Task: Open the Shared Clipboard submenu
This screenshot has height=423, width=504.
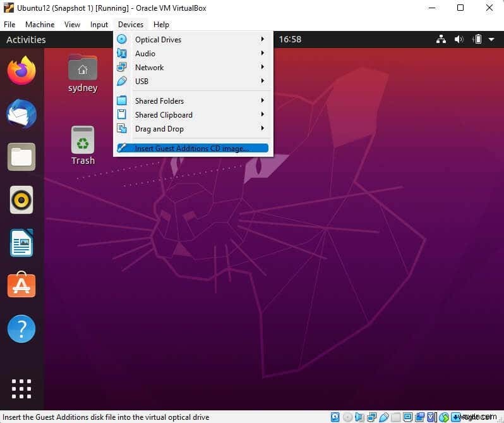Action: (193, 115)
